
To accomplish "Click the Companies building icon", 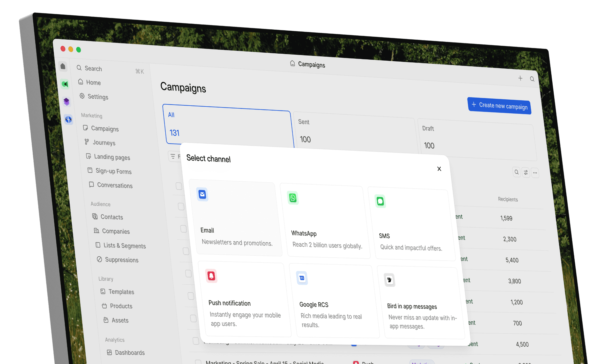I will click(96, 231).
